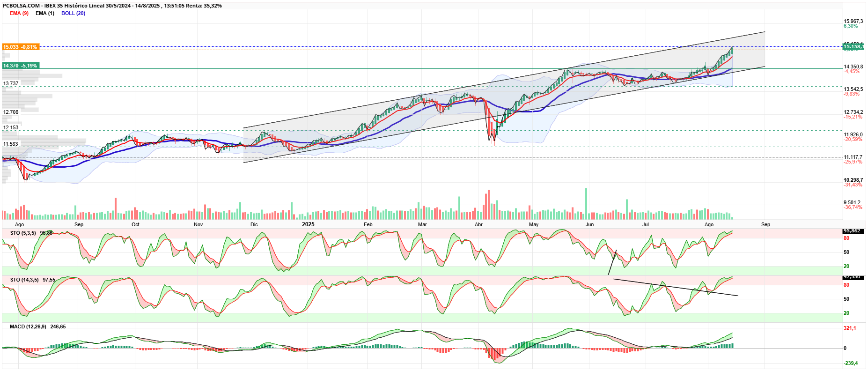
Task: Click the 0 level on MACD axis
Action: point(845,348)
